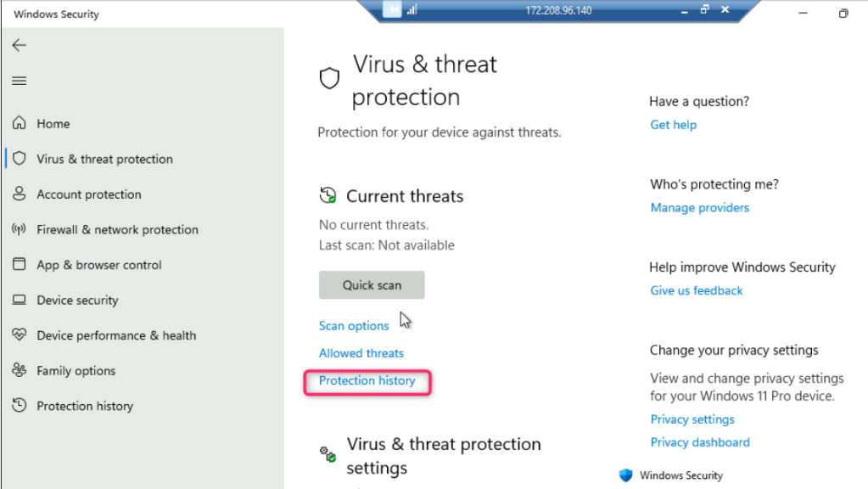Screen dimensions: 868x489
Task: Open the Privacy settings link
Action: coord(692,419)
